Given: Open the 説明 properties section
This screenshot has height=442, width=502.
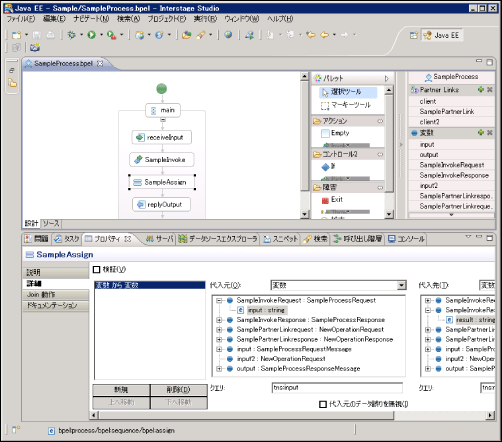Looking at the screenshot, I should [56, 273].
